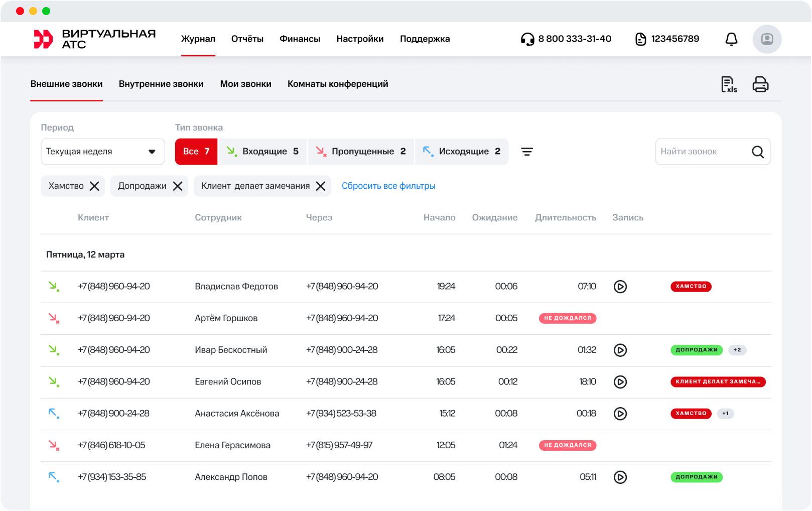Click incoming arrow icon in Евгений Осипов row

point(54,381)
